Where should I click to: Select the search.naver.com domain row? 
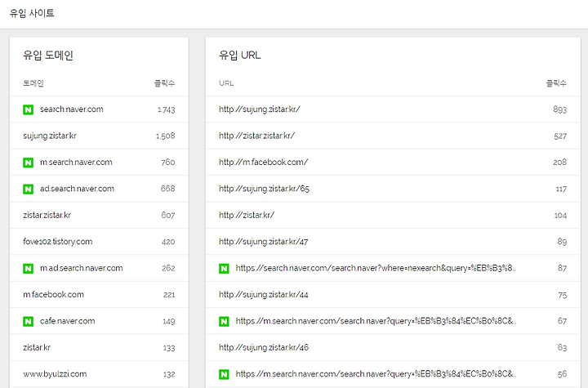99,109
